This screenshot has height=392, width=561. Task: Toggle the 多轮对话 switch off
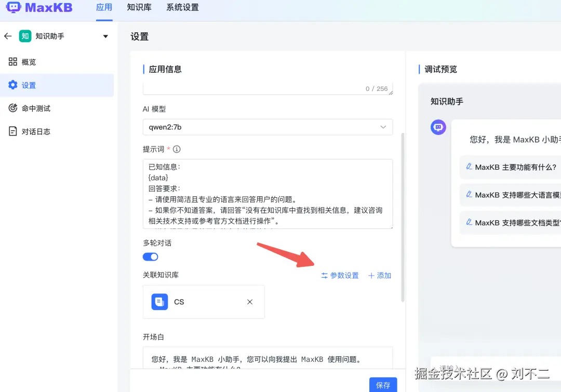150,256
